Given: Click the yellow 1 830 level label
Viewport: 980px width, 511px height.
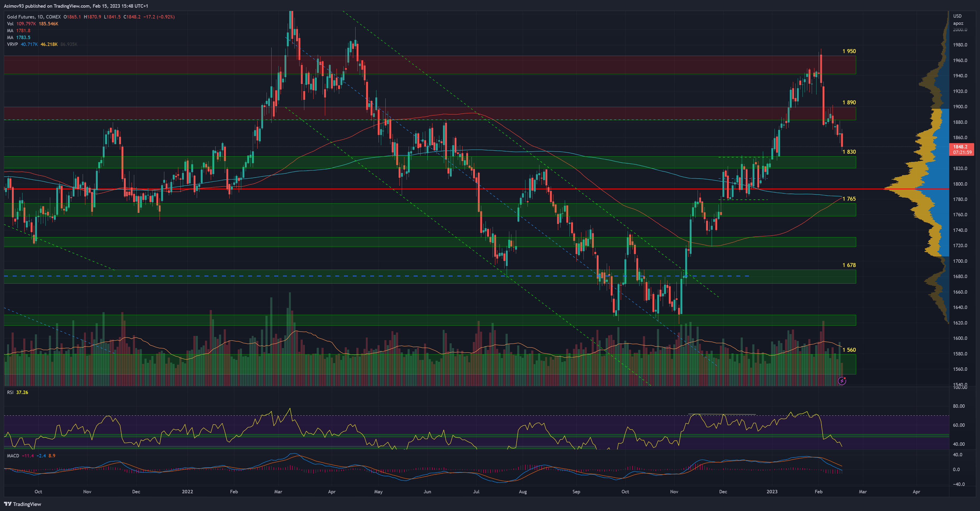Looking at the screenshot, I should 849,152.
